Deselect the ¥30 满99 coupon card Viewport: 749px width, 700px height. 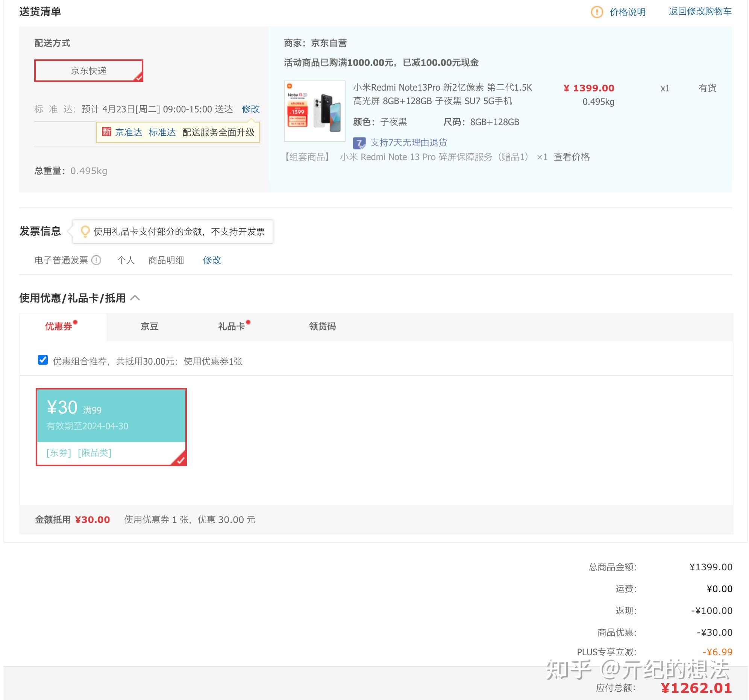111,426
